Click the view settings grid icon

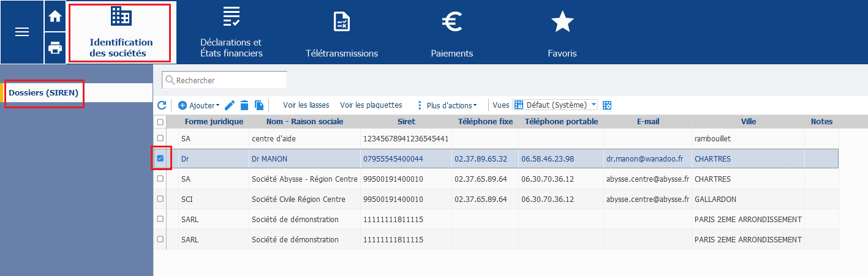point(607,105)
